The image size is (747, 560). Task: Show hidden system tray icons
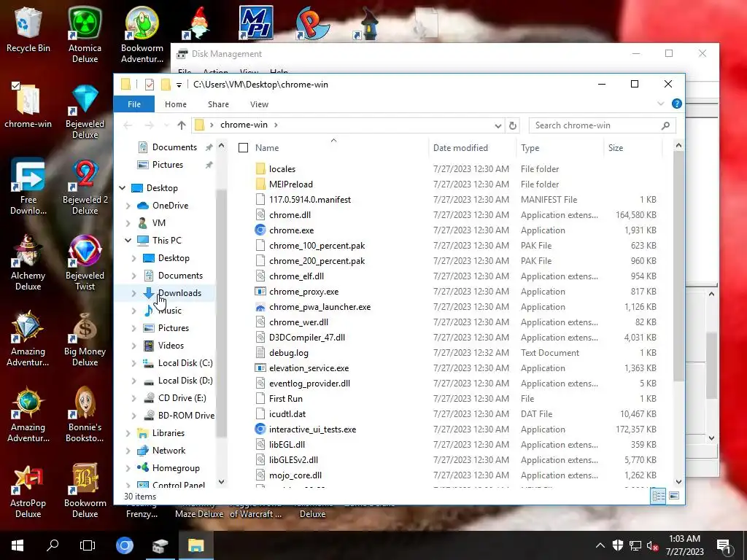click(600, 545)
